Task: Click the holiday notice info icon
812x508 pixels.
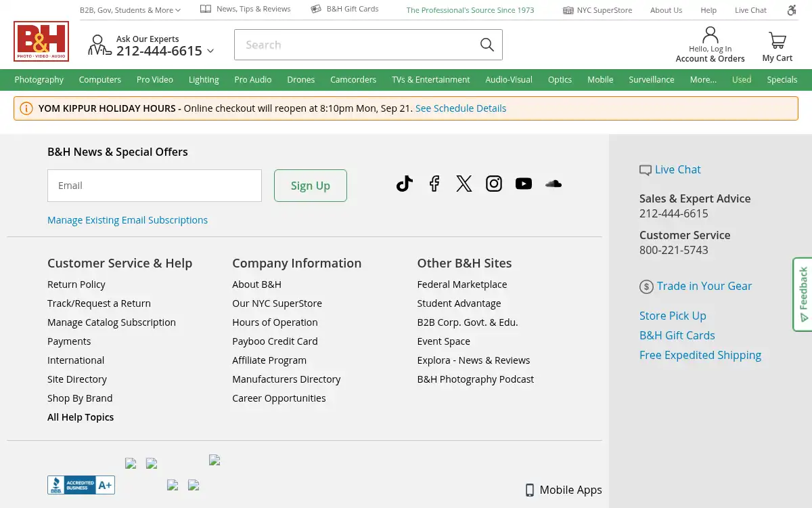Action: pyautogui.click(x=26, y=108)
